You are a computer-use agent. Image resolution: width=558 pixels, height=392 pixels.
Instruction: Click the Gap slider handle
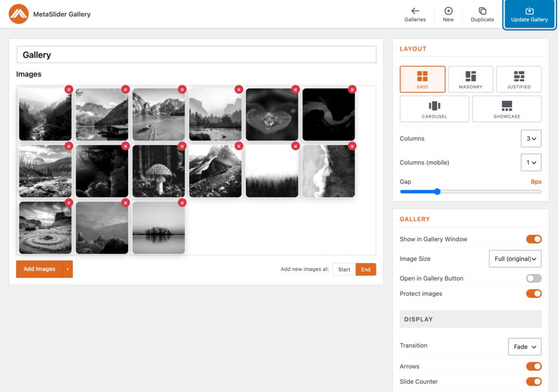438,192
